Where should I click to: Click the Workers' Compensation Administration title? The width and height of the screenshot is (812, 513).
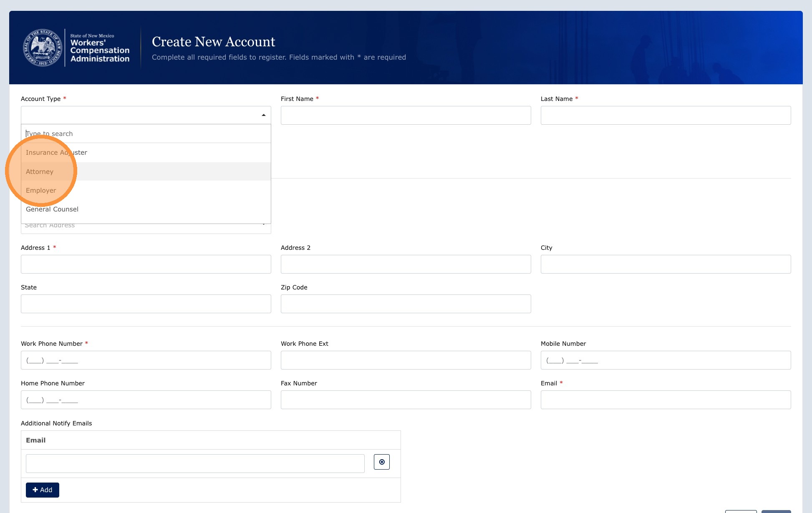[x=100, y=50]
